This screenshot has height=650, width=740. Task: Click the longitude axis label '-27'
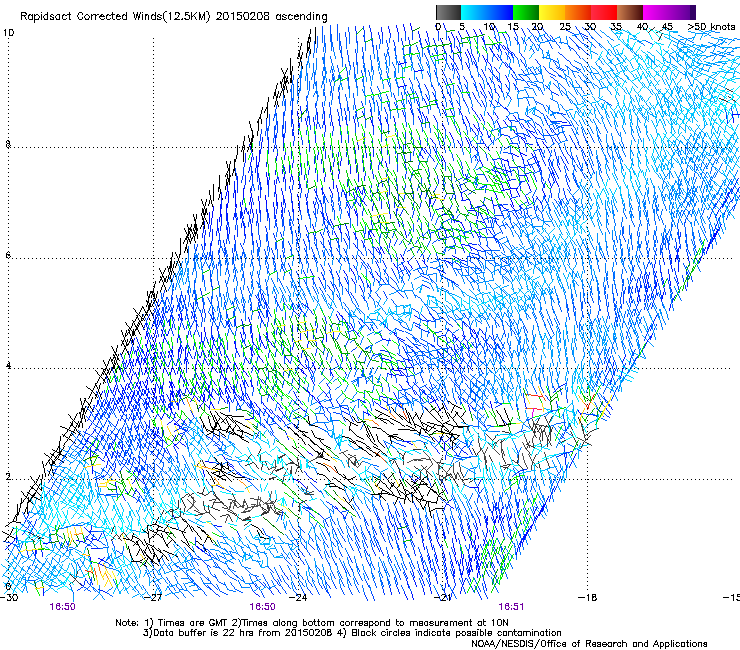click(153, 597)
